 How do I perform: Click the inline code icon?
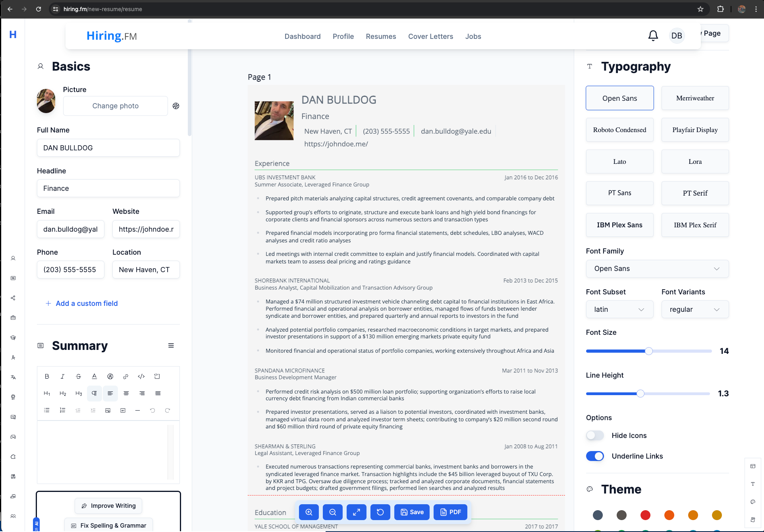pyautogui.click(x=141, y=376)
